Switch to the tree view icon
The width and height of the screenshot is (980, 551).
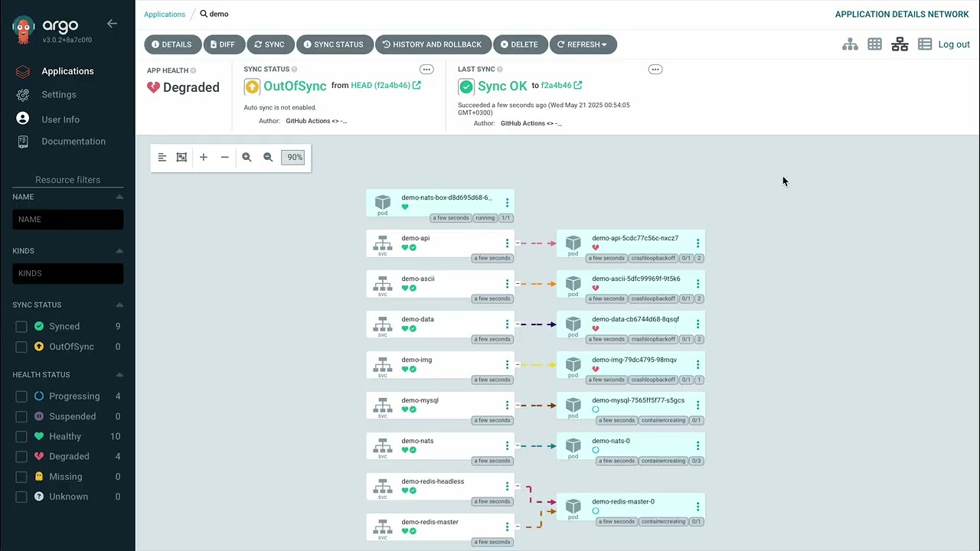[850, 44]
